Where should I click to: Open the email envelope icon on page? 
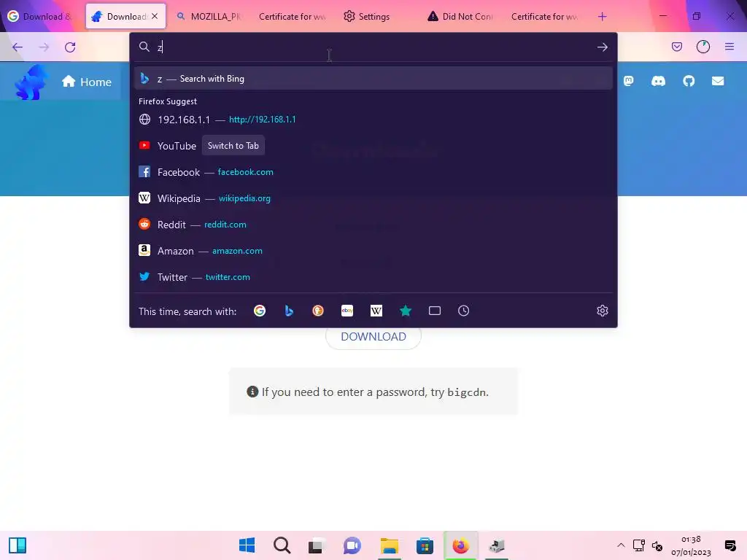pos(718,82)
